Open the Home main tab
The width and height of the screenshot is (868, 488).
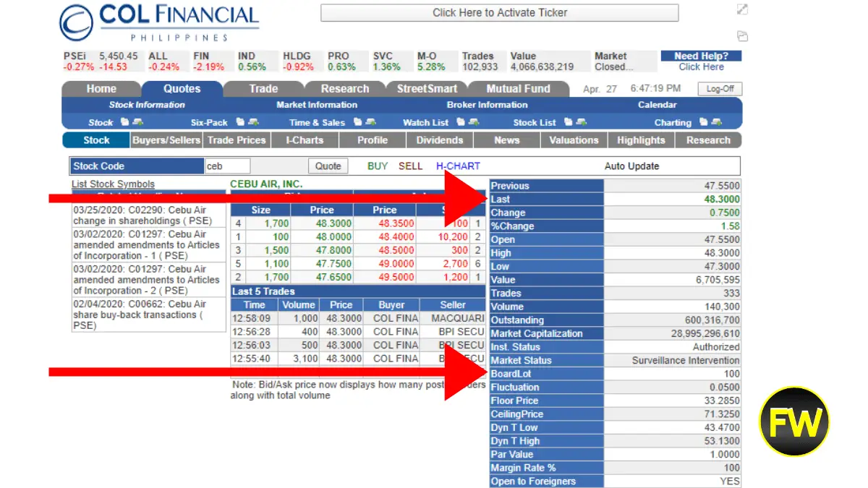101,89
